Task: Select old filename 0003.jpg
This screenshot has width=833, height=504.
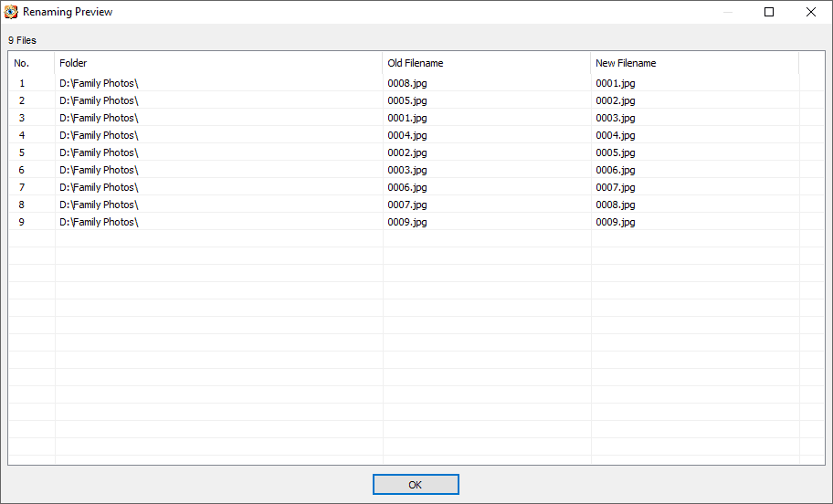Action: (x=407, y=170)
